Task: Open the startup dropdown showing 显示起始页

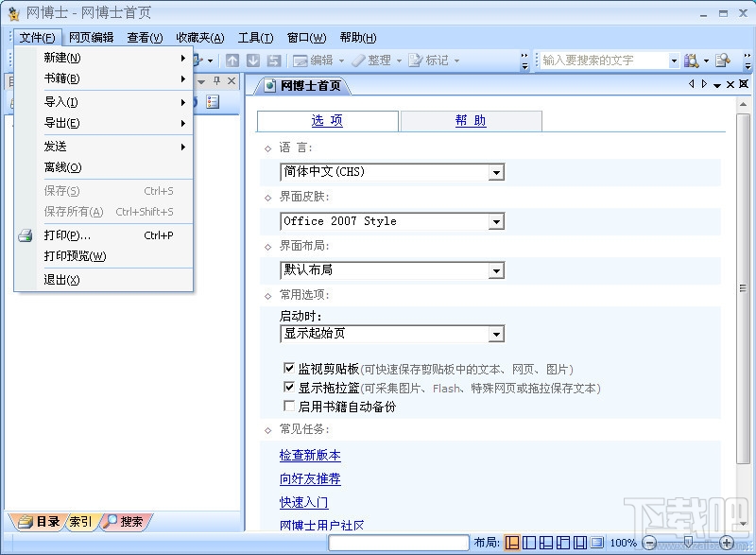Action: (497, 334)
